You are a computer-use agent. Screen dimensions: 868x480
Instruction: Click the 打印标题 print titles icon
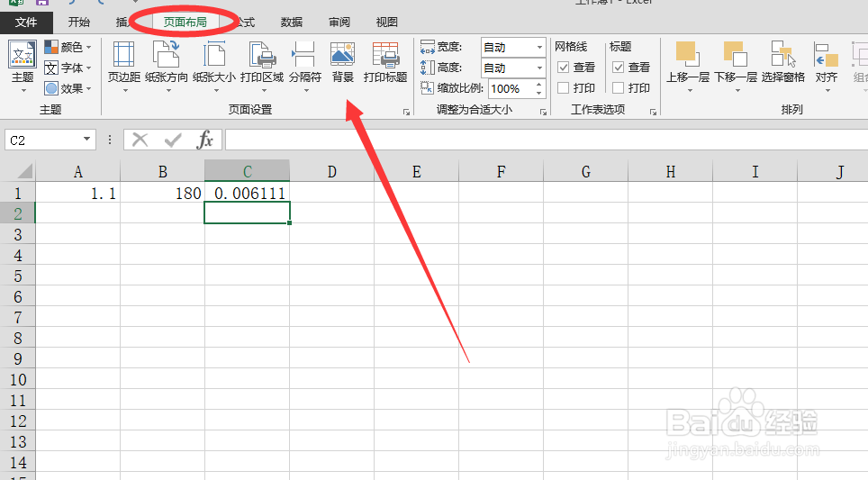pos(385,55)
